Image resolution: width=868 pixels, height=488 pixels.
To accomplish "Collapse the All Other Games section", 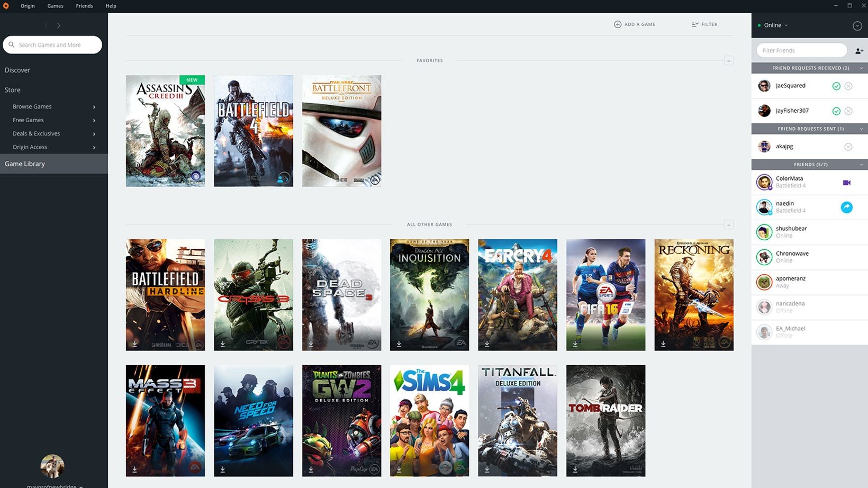I will pyautogui.click(x=729, y=225).
